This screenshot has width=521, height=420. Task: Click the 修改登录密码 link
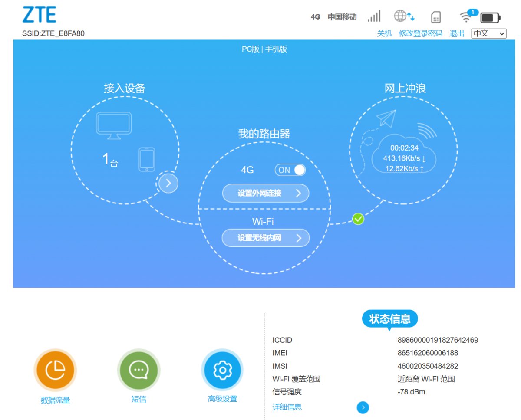pyautogui.click(x=421, y=33)
